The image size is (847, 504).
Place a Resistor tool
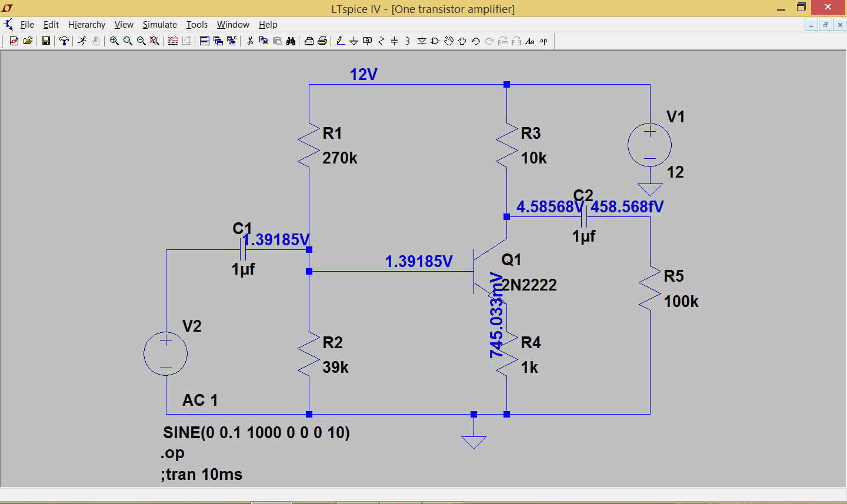[381, 41]
